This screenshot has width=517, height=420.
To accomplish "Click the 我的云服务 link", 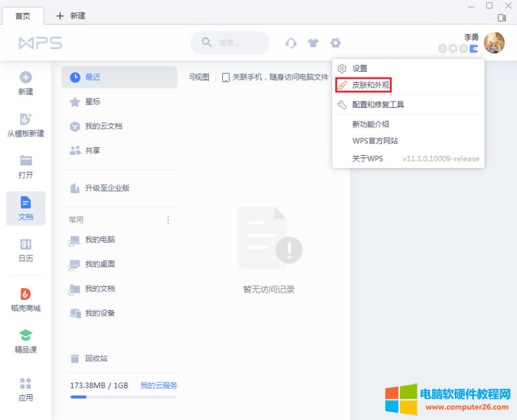I will coord(158,385).
